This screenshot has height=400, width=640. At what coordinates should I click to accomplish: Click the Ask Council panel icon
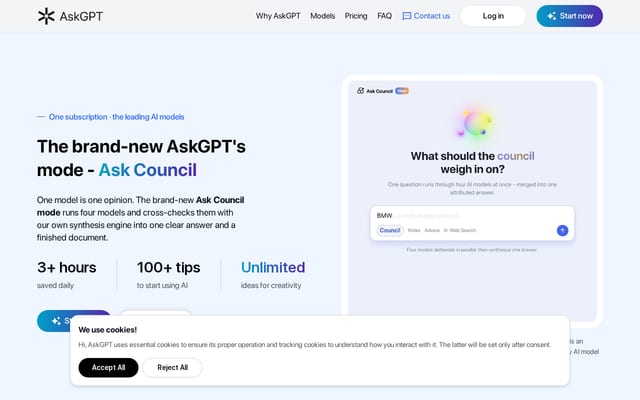click(360, 91)
